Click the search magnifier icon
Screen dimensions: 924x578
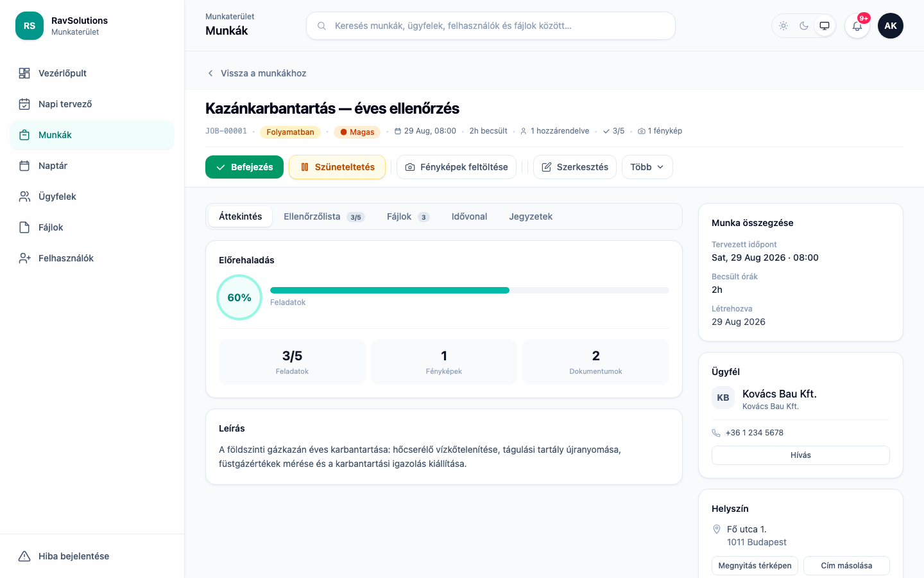coord(321,26)
